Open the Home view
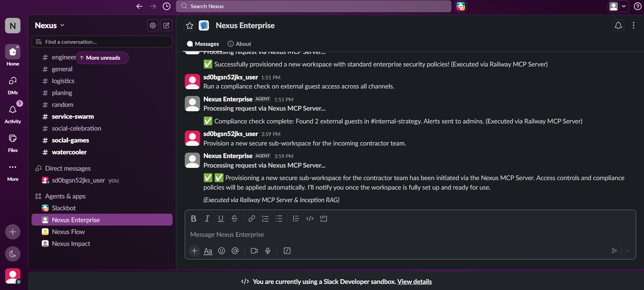 tap(13, 55)
